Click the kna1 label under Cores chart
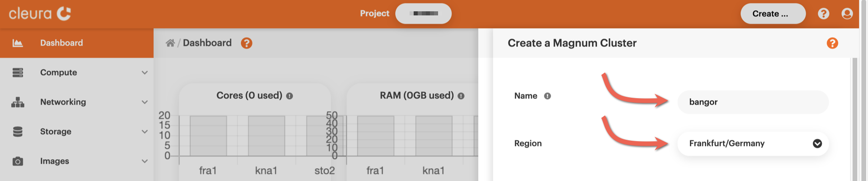Image resolution: width=868 pixels, height=181 pixels. (x=266, y=171)
